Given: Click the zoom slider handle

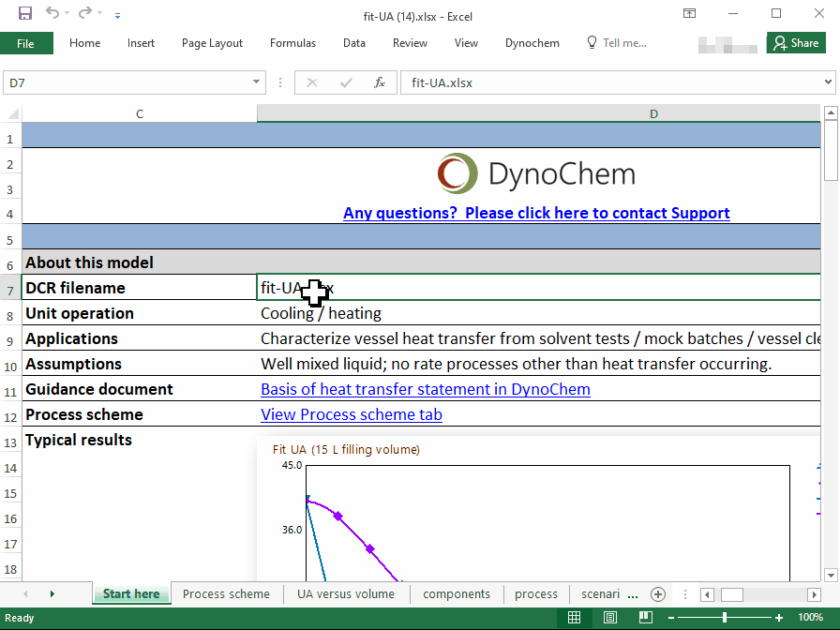Looking at the screenshot, I should tap(725, 618).
